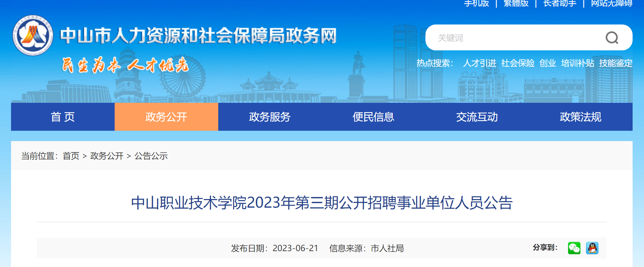Viewport: 644px width, 267px height.
Task: Open 长者助手 elderly assistant mode
Action: point(560,3)
